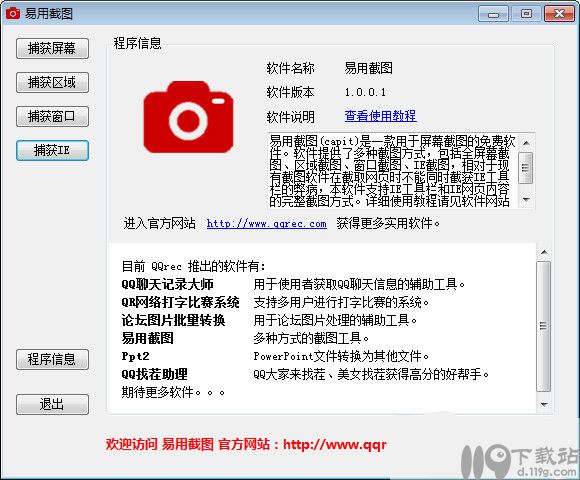The width and height of the screenshot is (580, 480).
Task: Visit the http://www.qqrec.com link
Action: pyautogui.click(x=266, y=224)
